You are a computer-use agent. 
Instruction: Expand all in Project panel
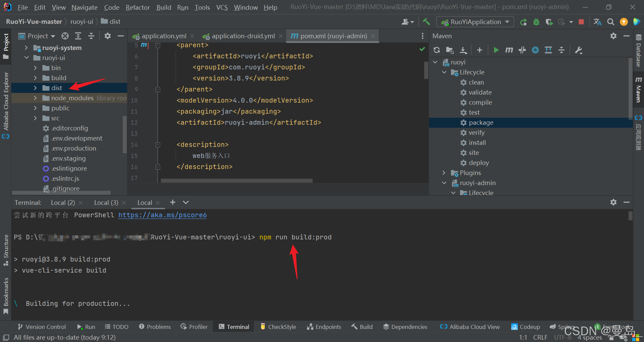pos(78,36)
